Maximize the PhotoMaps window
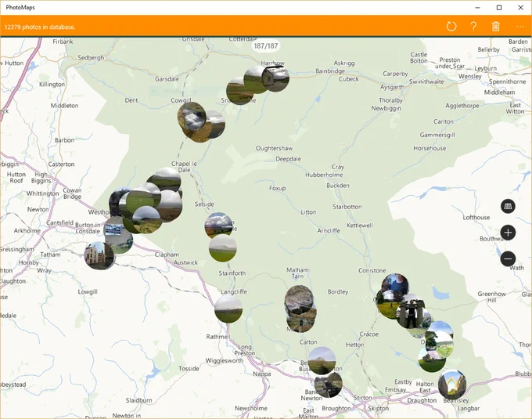This screenshot has height=419, width=532. tap(499, 8)
